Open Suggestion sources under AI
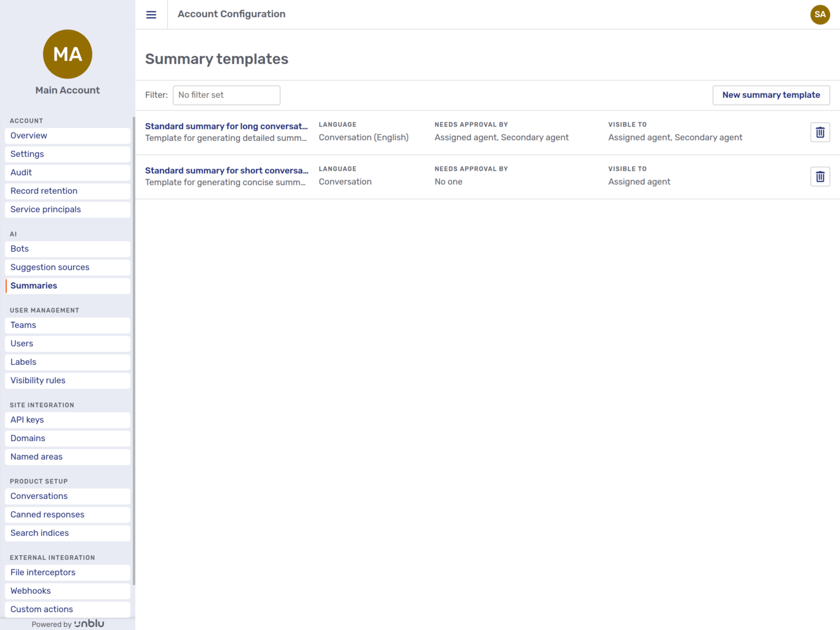 50,267
